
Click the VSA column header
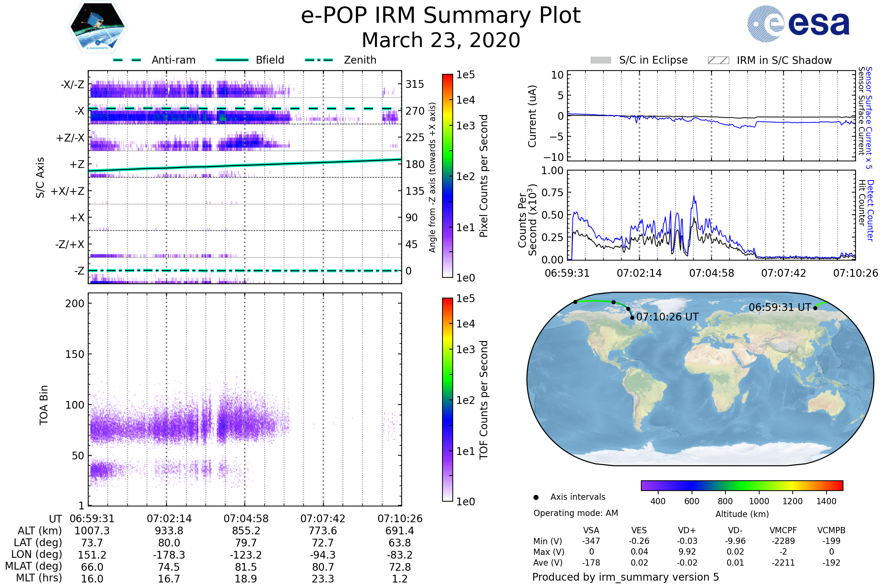click(591, 530)
